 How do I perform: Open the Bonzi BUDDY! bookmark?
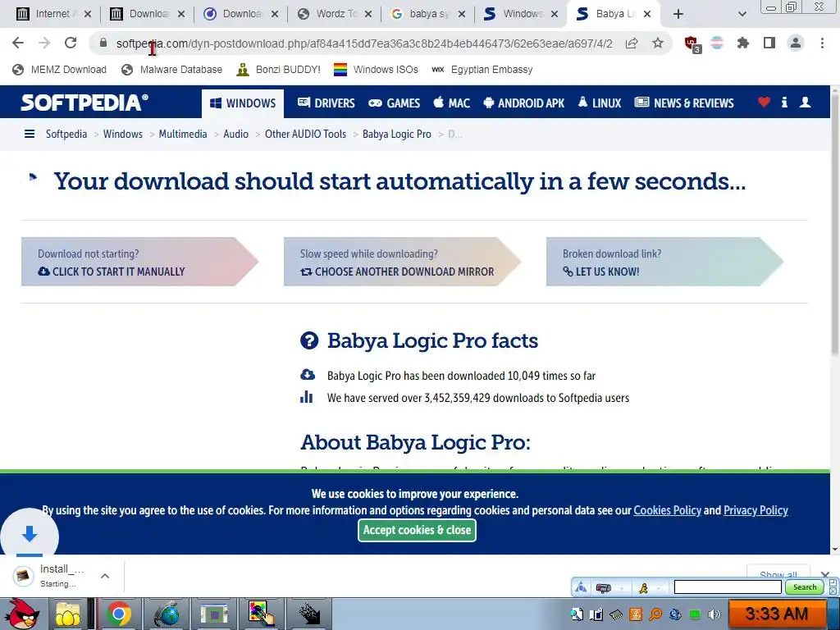pyautogui.click(x=279, y=70)
